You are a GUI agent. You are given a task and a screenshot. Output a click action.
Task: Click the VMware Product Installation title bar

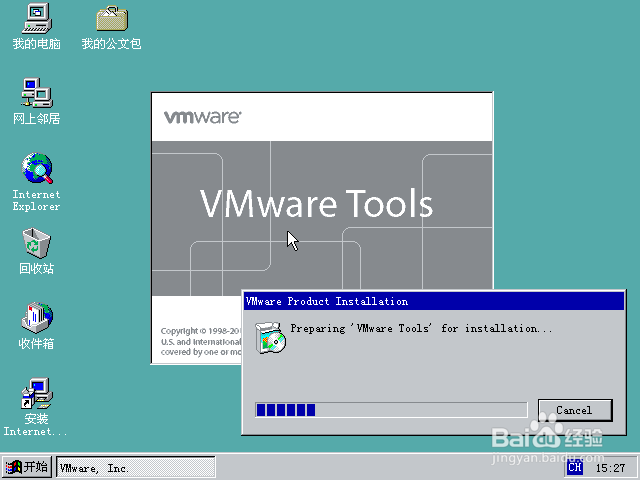click(434, 301)
